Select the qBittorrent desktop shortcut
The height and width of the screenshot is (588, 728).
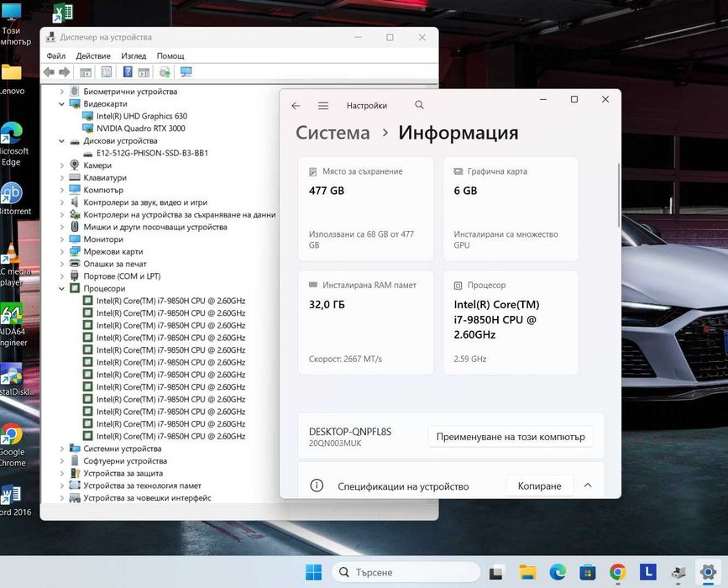click(x=12, y=198)
